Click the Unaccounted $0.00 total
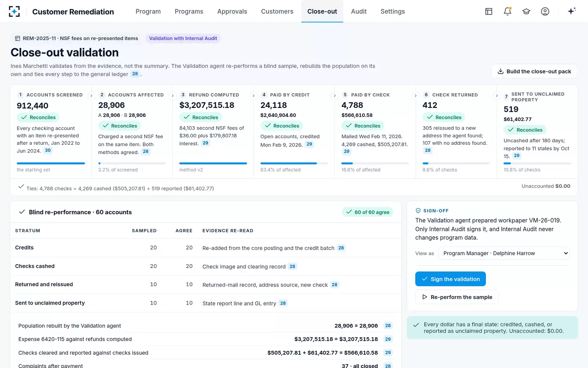588x368 pixels. (x=546, y=186)
